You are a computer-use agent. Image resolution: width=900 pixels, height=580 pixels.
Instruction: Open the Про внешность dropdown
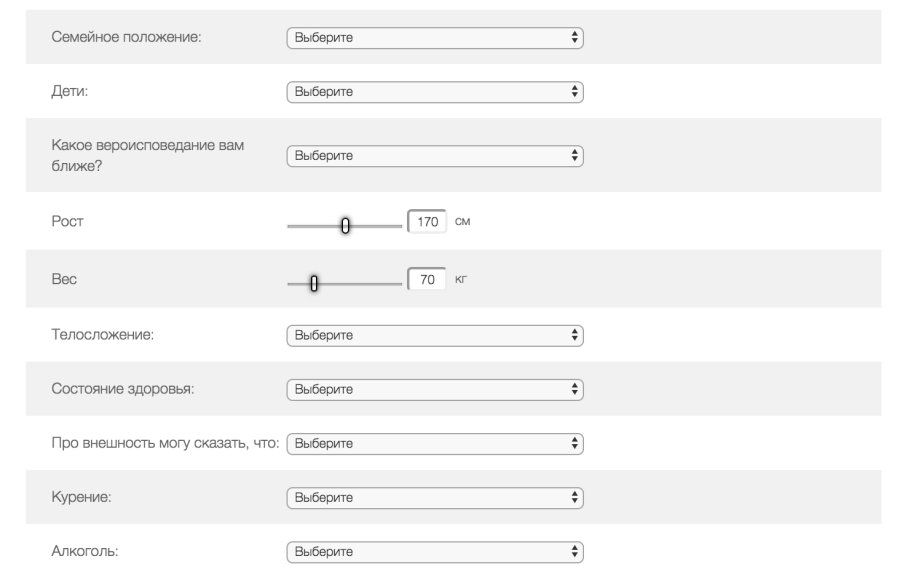tap(434, 442)
